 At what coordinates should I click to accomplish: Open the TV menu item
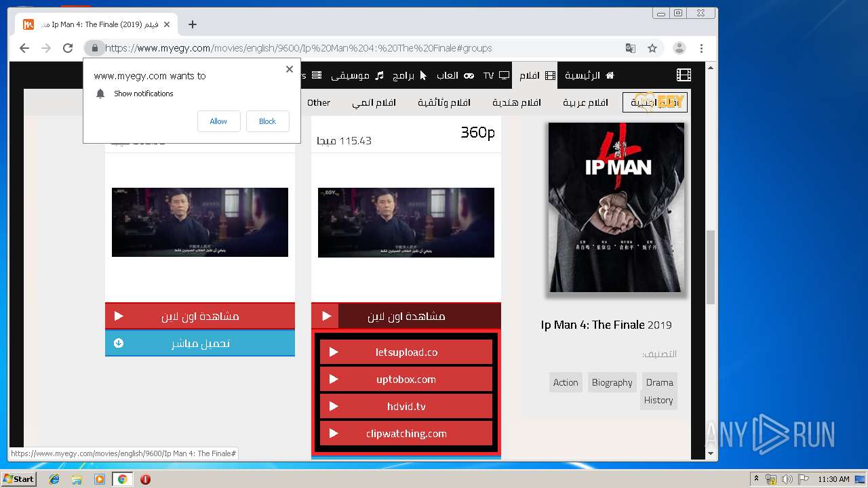[496, 75]
